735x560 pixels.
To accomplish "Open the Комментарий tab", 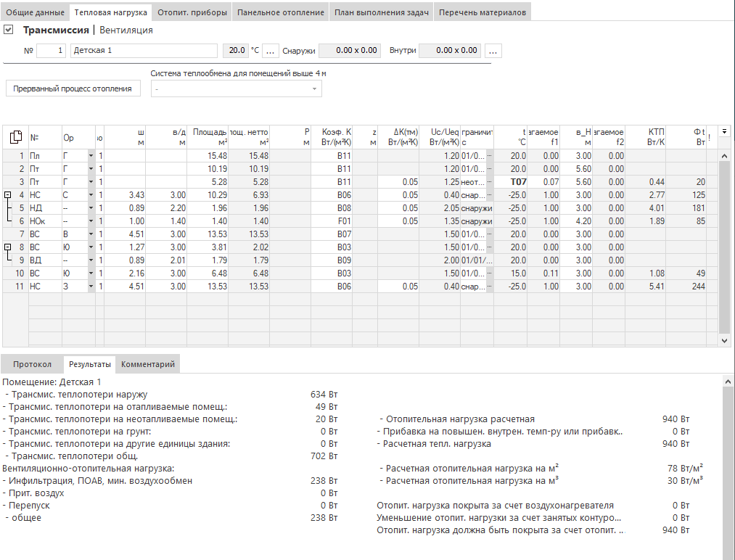I will [148, 364].
